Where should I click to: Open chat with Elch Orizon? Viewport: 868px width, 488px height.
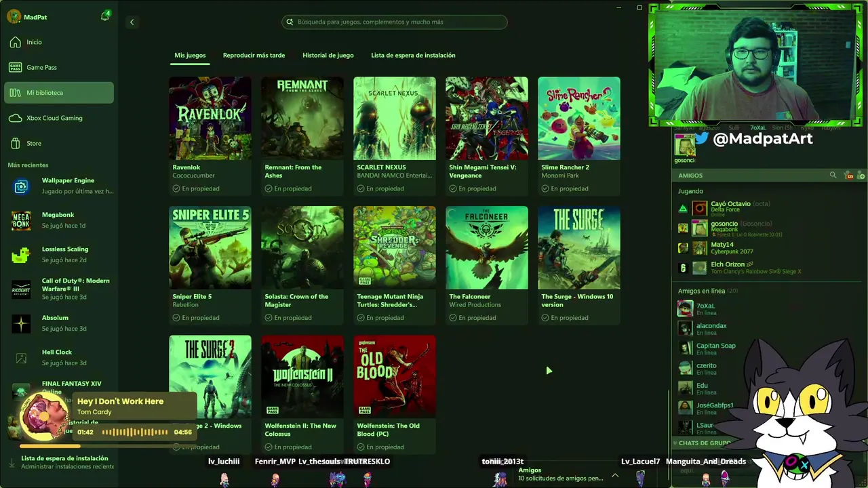[766, 268]
